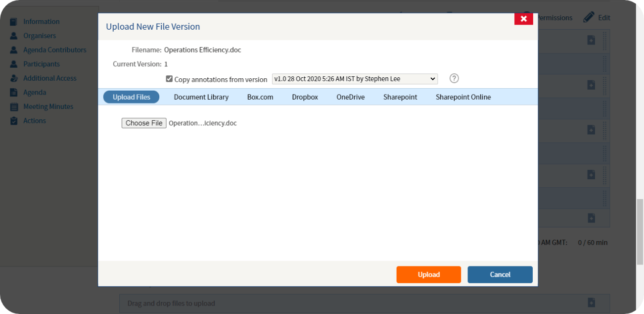Image resolution: width=644 pixels, height=314 pixels.
Task: Click the Meeting Minutes calendar icon
Action: (x=14, y=106)
